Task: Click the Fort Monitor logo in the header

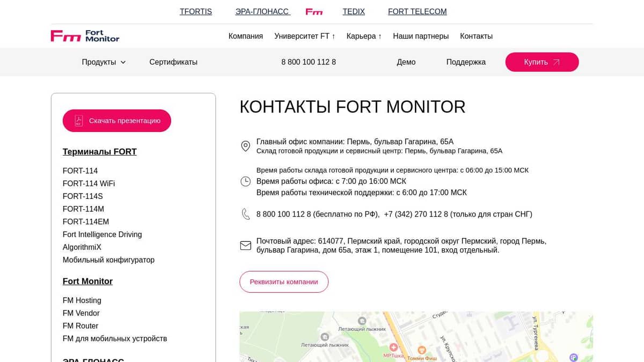Action: pyautogui.click(x=84, y=36)
